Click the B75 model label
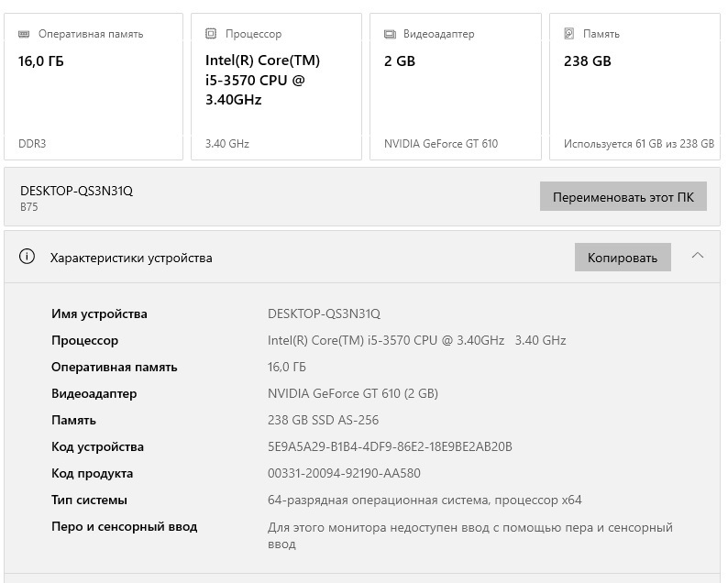Image resolution: width=728 pixels, height=583 pixels. tap(28, 207)
